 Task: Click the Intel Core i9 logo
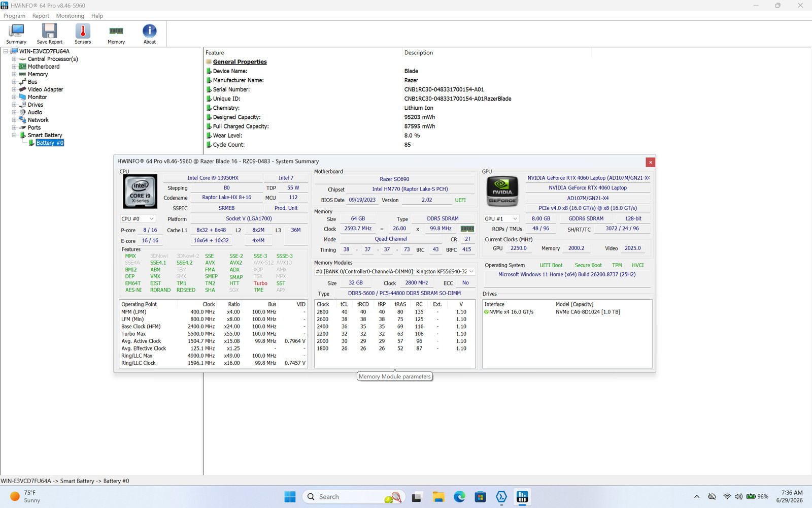click(141, 192)
